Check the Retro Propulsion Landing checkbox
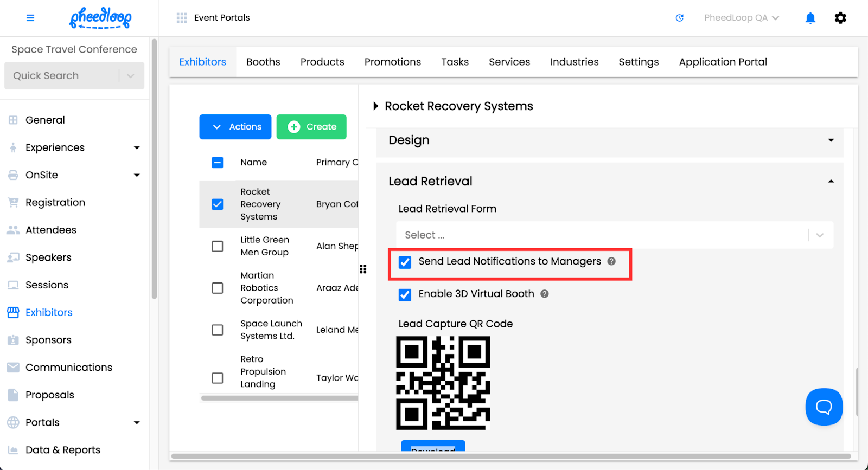This screenshot has height=470, width=868. tap(218, 378)
